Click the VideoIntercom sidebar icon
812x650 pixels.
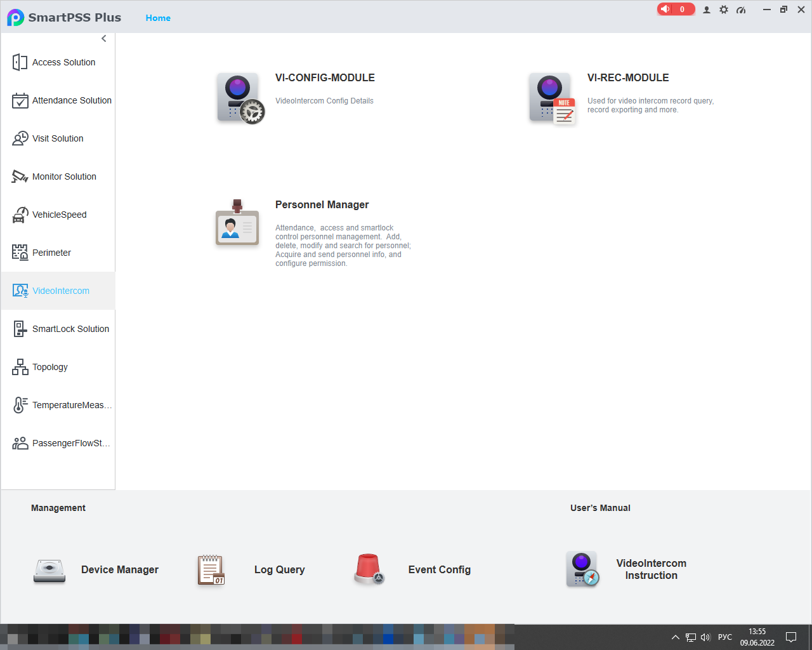point(20,291)
